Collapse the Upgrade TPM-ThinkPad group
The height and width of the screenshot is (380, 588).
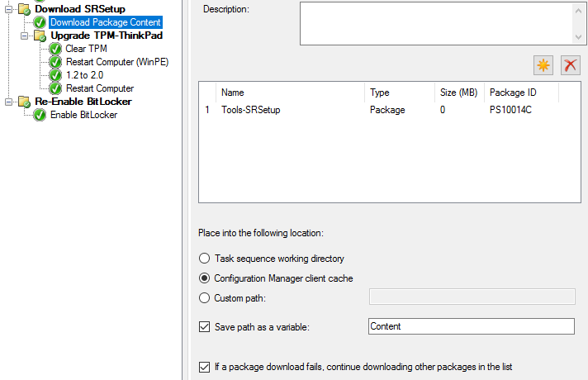(x=25, y=36)
